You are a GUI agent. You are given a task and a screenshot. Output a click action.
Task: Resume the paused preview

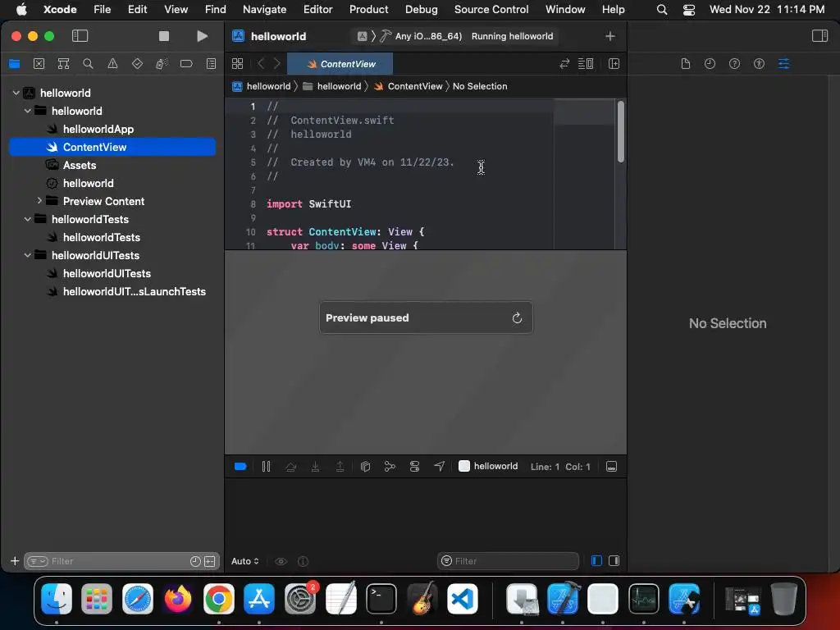[x=517, y=318]
